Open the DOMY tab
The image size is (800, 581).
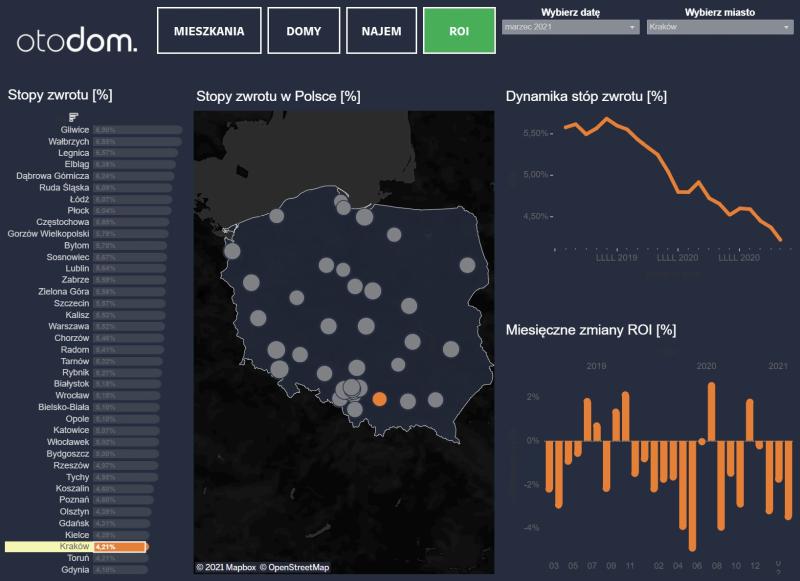pos(303,31)
